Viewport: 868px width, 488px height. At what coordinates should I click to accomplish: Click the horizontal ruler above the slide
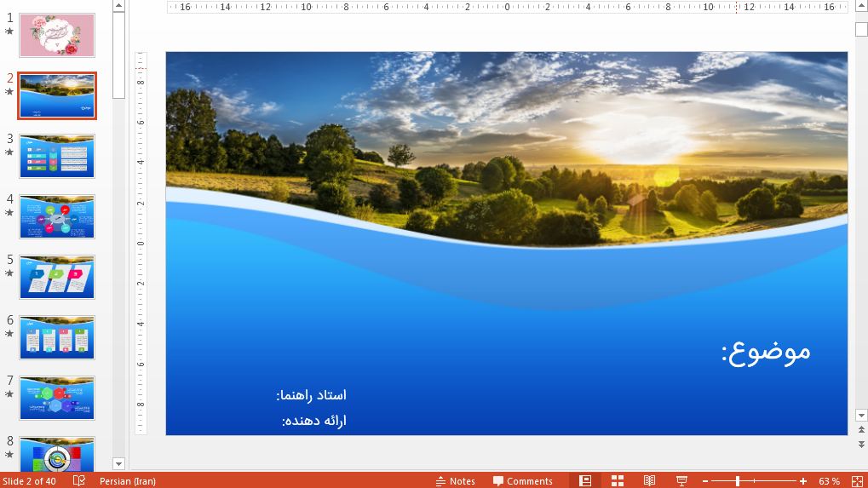[x=507, y=7]
